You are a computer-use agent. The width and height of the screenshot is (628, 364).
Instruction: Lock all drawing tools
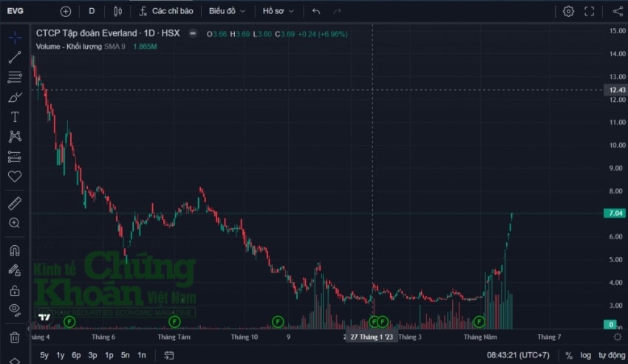(x=15, y=290)
